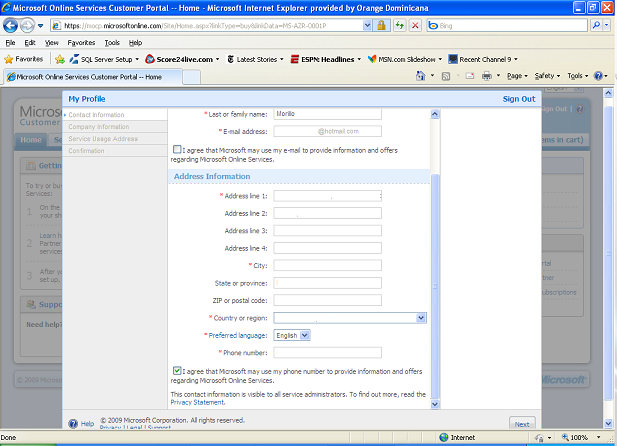Select Confirmation in the sidebar

click(86, 151)
